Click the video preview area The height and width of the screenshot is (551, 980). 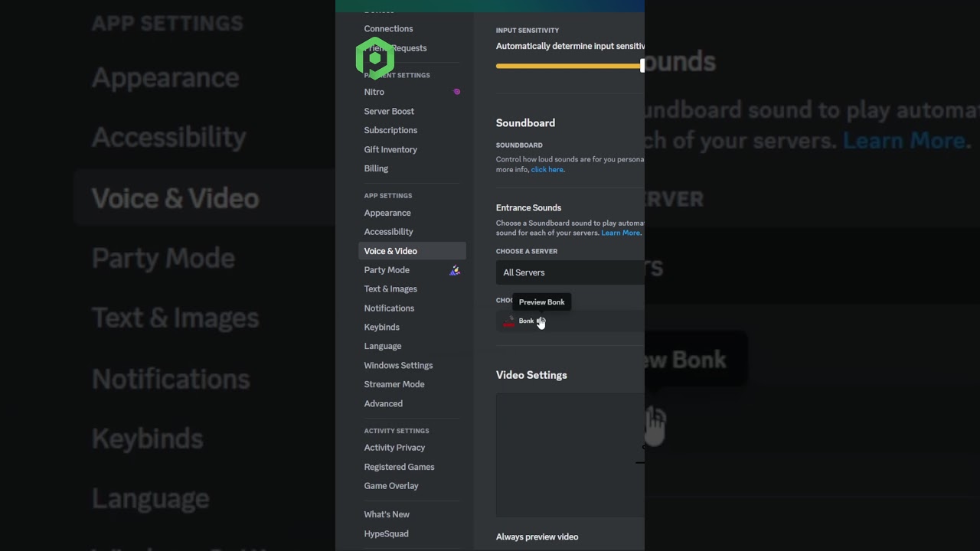(570, 455)
